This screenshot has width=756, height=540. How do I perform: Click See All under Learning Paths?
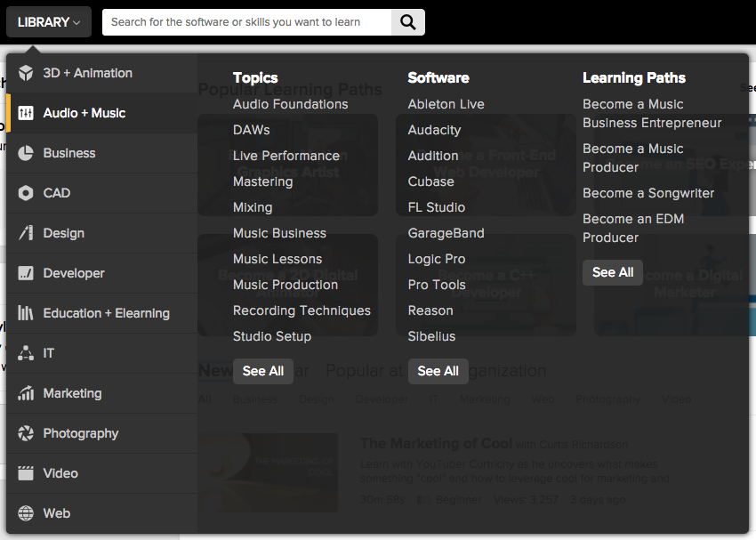pos(613,272)
